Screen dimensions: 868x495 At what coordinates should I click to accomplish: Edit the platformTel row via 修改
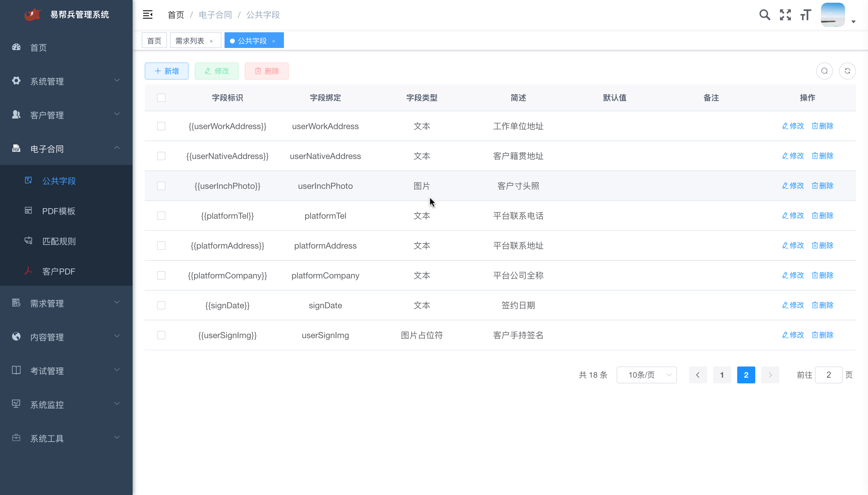click(793, 216)
